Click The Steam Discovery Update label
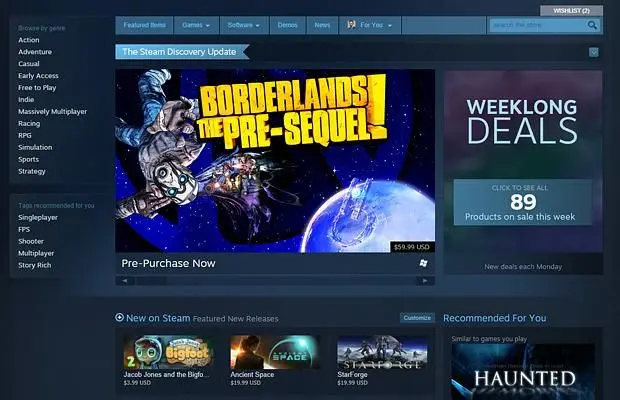The height and width of the screenshot is (400, 620). pos(179,52)
